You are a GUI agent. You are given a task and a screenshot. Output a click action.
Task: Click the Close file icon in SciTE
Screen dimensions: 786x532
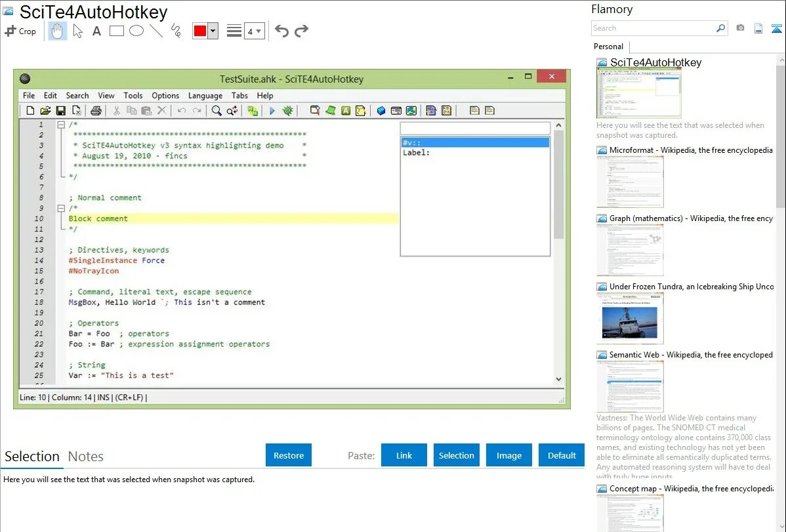point(77,111)
